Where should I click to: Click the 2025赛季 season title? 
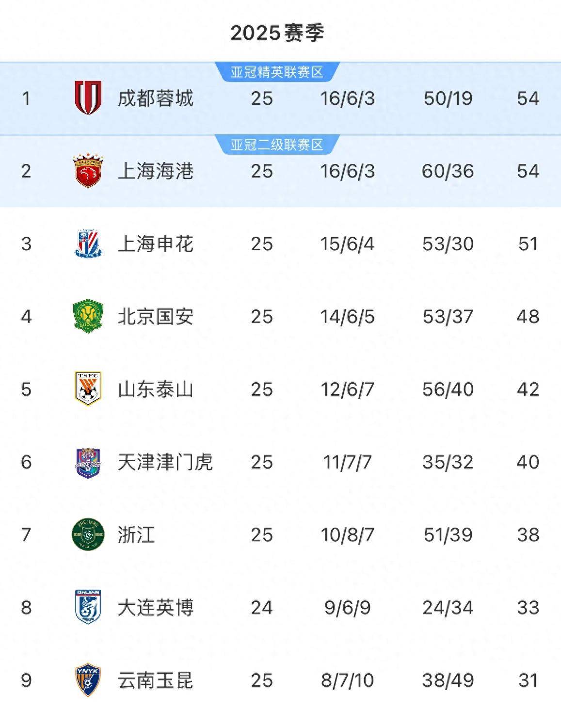277,33
